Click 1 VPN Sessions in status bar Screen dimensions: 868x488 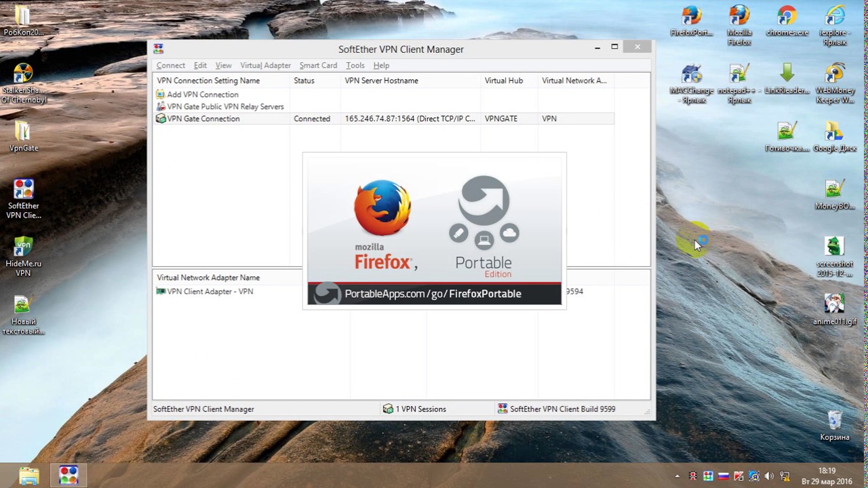[415, 409]
